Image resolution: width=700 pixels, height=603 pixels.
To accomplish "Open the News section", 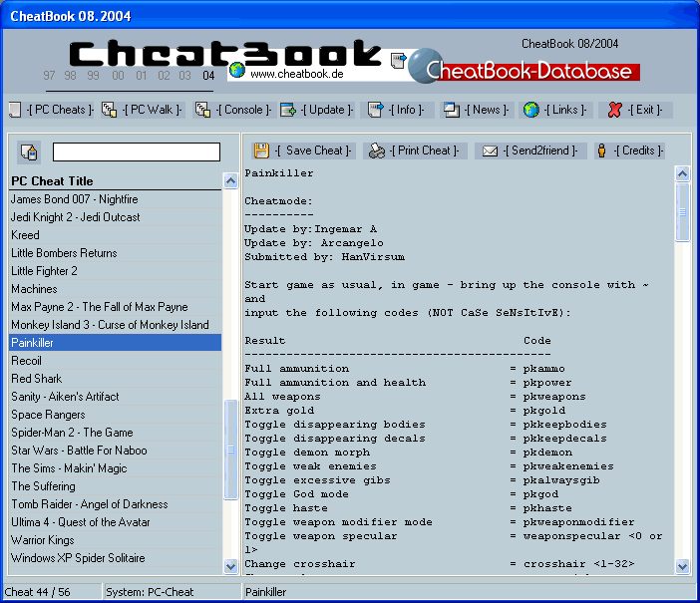I will point(478,110).
